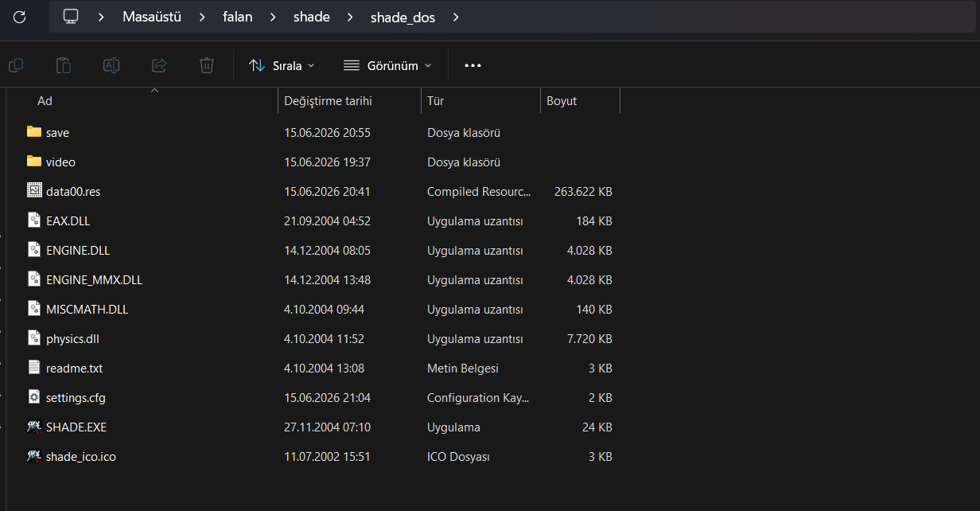Viewport: 980px width, 511px height.
Task: Click the data00.res file name
Action: coord(73,192)
